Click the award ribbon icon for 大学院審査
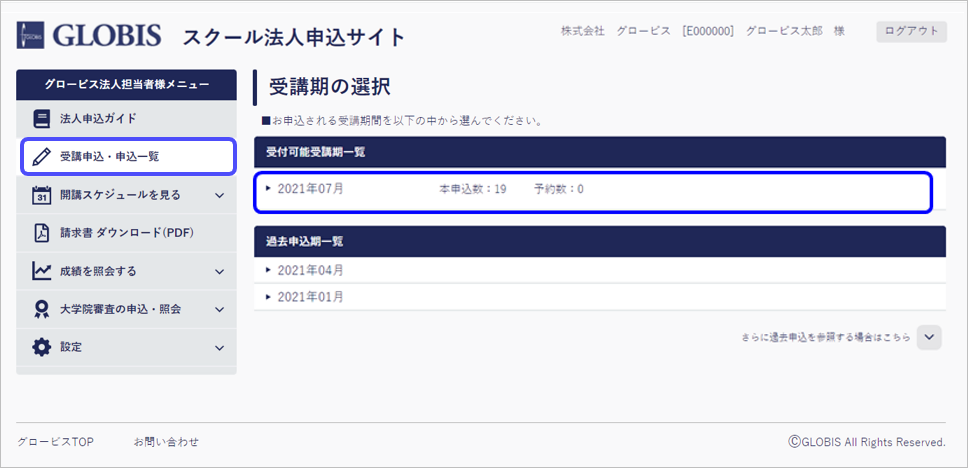Screen dimensions: 968x468 click(41, 309)
